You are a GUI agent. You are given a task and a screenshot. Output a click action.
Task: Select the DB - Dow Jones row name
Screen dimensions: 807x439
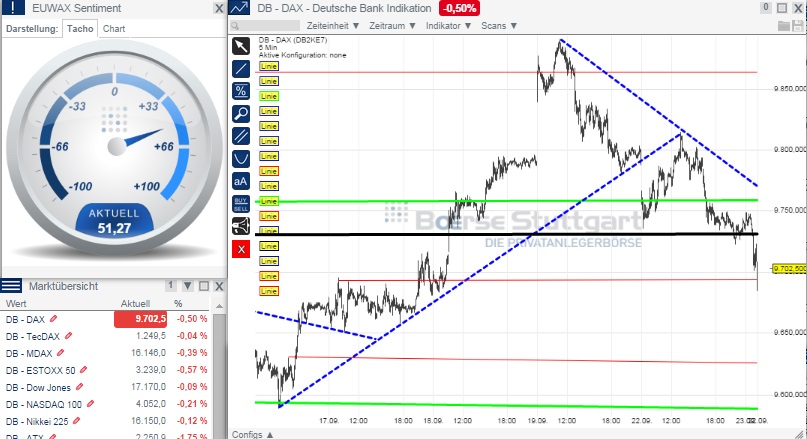point(39,388)
